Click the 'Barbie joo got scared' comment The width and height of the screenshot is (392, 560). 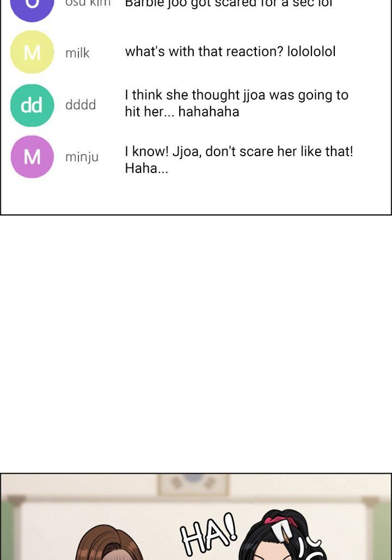click(x=228, y=4)
